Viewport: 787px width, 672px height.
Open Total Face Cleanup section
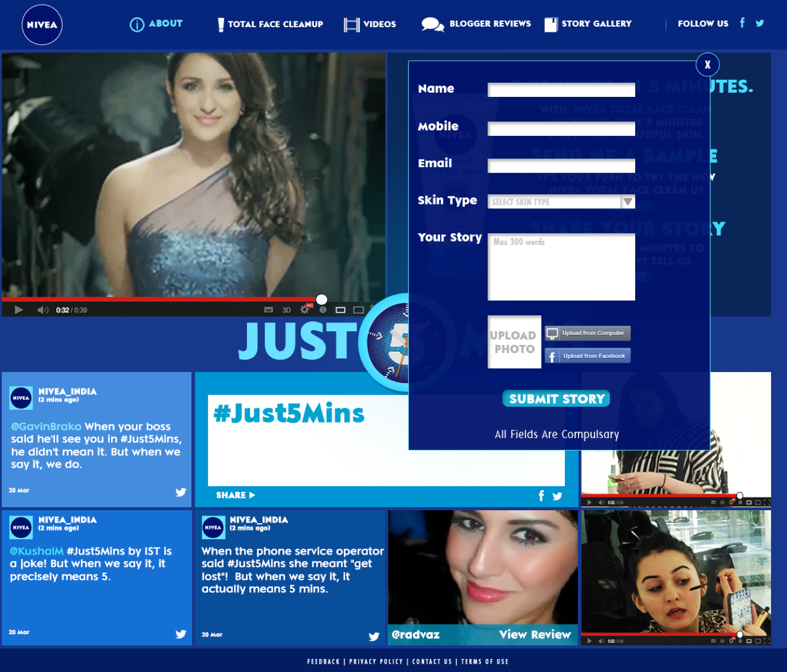[270, 24]
